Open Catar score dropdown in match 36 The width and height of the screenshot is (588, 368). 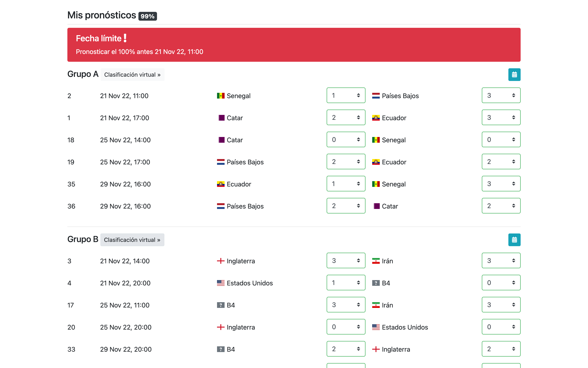[501, 206]
